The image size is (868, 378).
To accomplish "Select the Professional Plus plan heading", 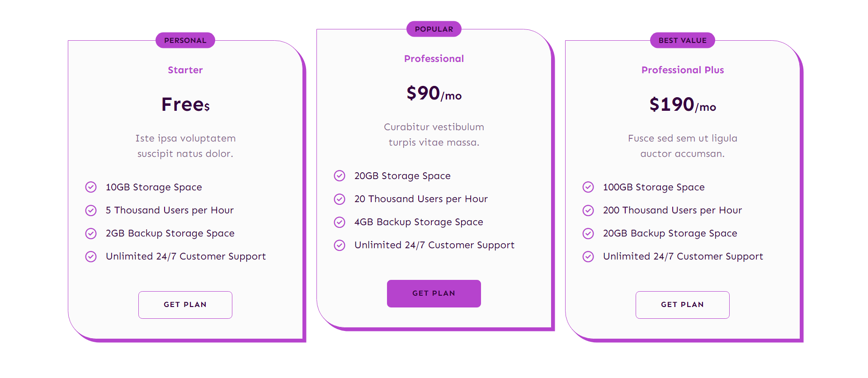I will (x=682, y=70).
